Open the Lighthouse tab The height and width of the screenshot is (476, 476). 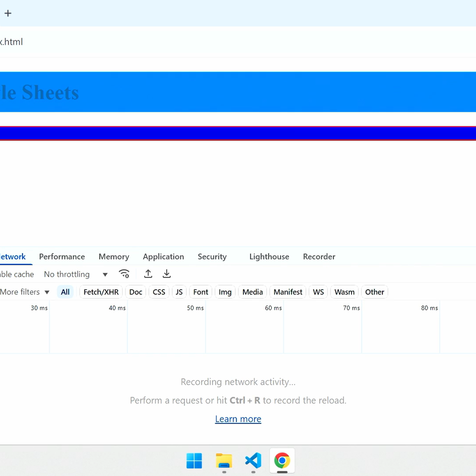coord(269,257)
